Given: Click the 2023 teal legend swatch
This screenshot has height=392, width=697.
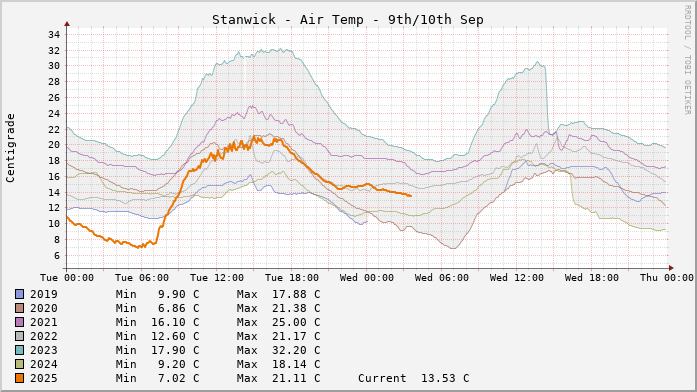Looking at the screenshot, I should [20, 350].
